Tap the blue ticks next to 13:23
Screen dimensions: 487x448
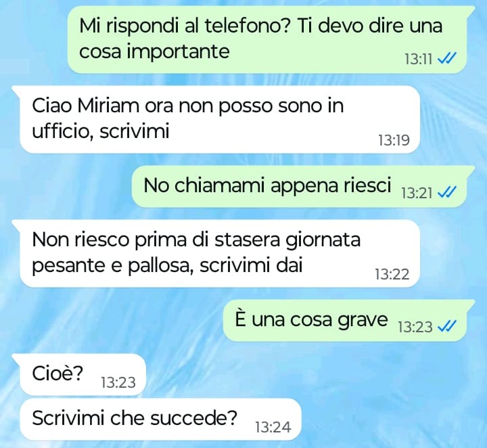(x=446, y=326)
